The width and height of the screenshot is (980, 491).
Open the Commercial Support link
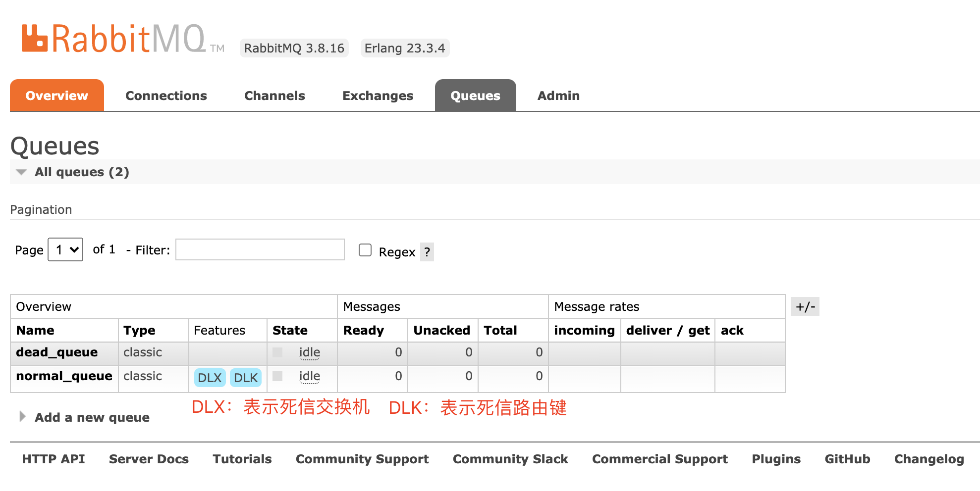tap(660, 459)
